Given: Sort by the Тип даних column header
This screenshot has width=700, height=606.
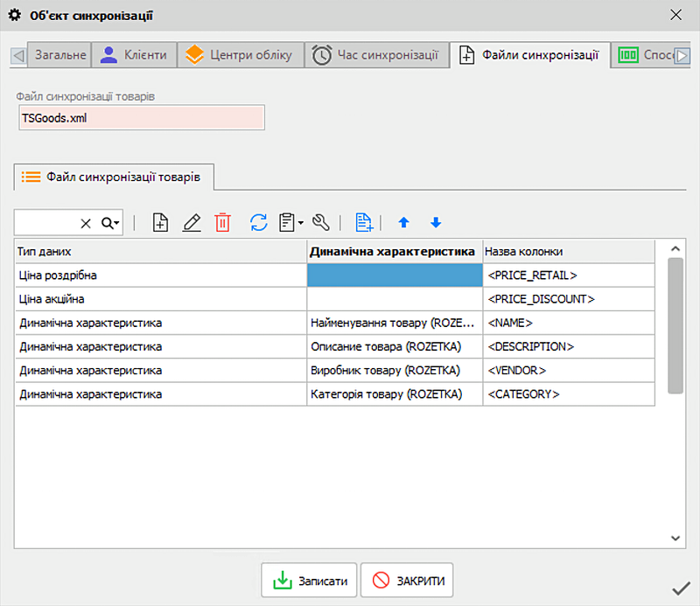Looking at the screenshot, I should (x=161, y=252).
